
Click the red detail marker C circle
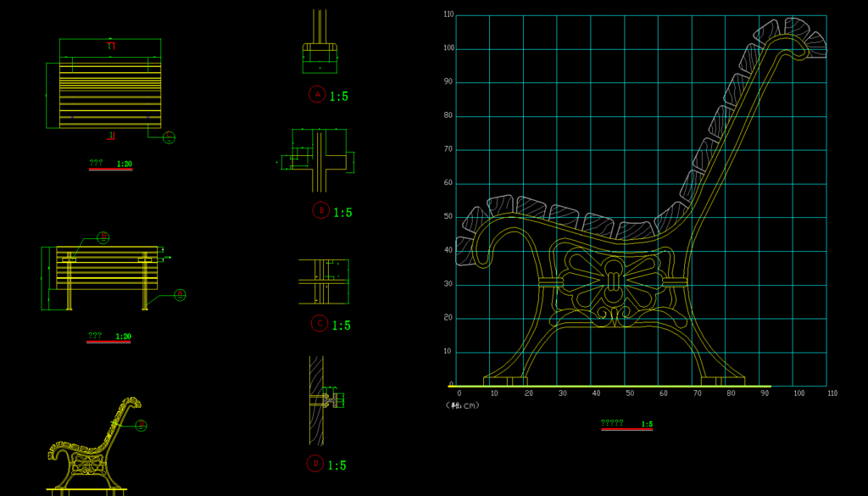point(319,323)
